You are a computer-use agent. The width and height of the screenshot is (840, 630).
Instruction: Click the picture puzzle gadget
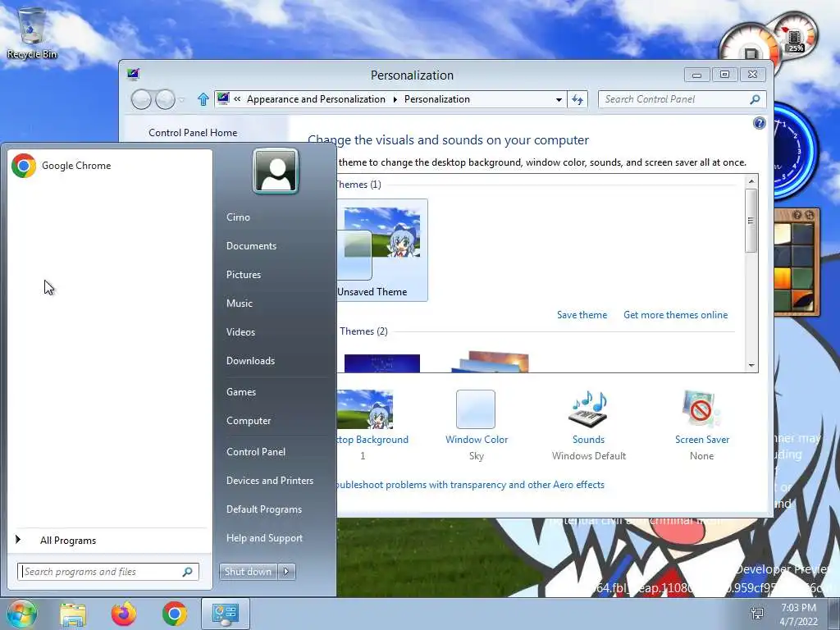(x=797, y=262)
